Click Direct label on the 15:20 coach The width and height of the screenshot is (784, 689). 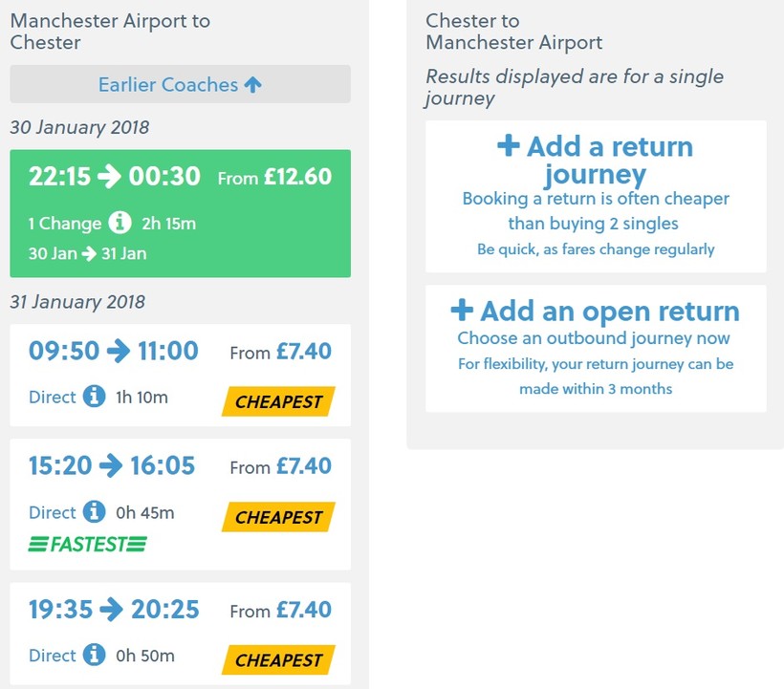tap(53, 513)
